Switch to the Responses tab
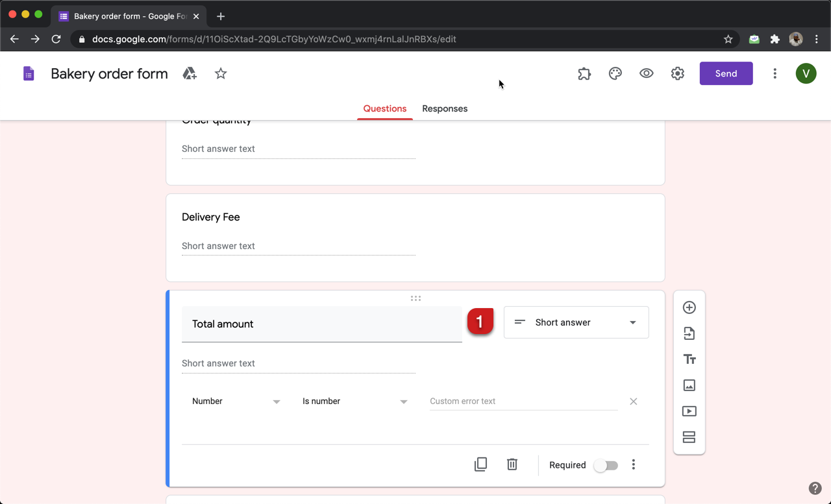Screen dimensions: 831x504 coord(445,108)
